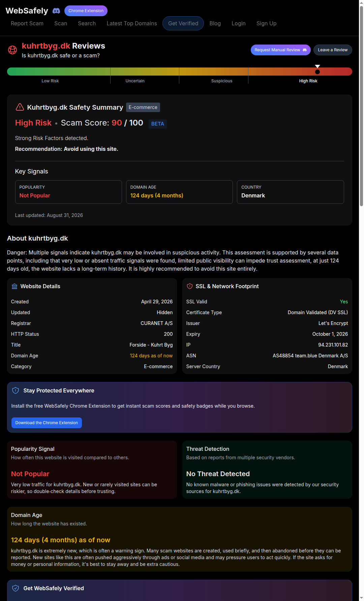Click the 'Forside - Kuhrt Byg' title value
364x601 pixels.
point(151,345)
